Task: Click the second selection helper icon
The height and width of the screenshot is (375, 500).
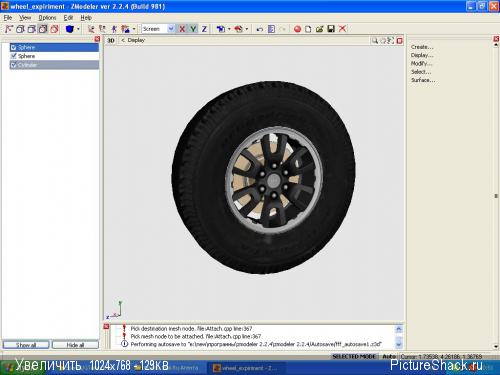Action: (102, 29)
